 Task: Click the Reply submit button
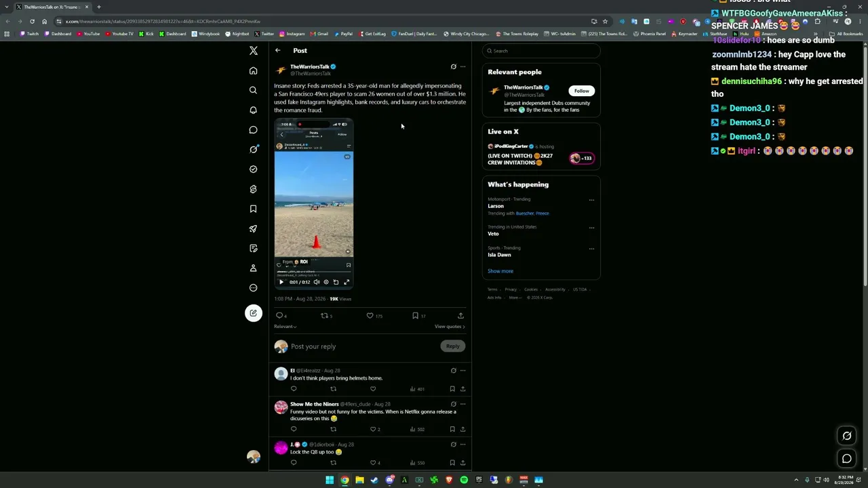pyautogui.click(x=452, y=346)
